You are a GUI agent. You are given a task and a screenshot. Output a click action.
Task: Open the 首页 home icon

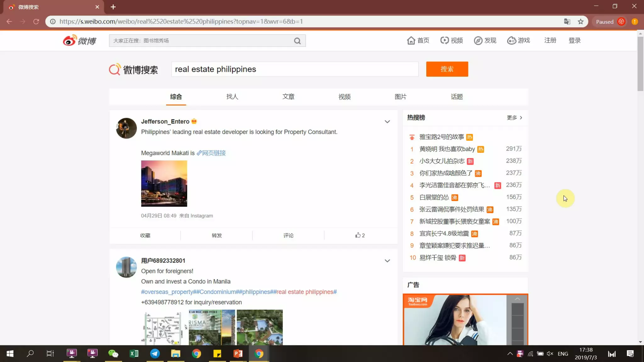point(411,41)
